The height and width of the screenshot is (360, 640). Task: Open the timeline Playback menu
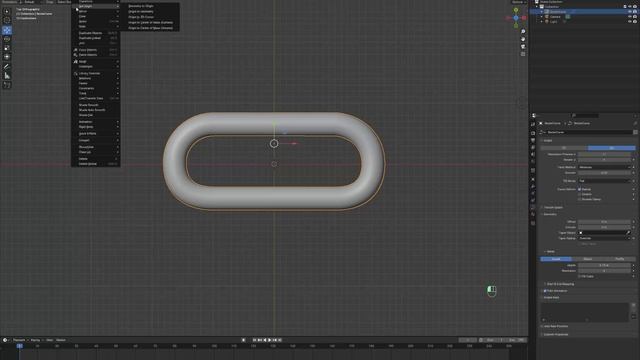click(x=19, y=340)
